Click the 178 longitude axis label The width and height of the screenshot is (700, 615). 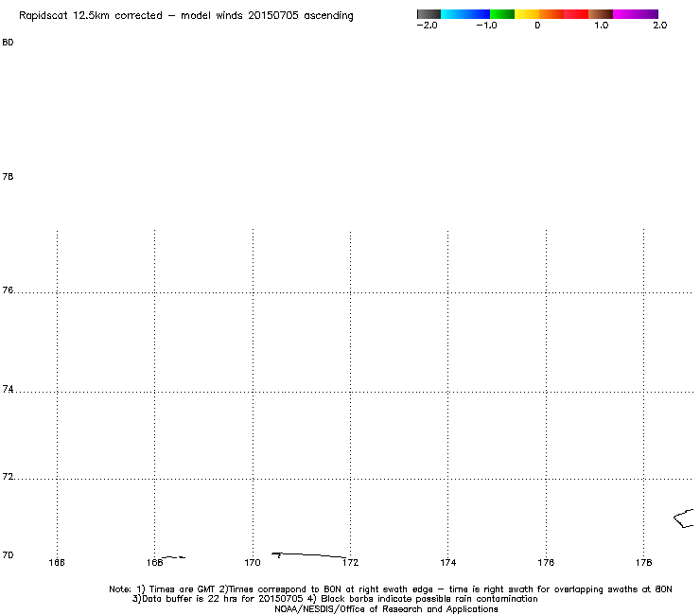644,563
